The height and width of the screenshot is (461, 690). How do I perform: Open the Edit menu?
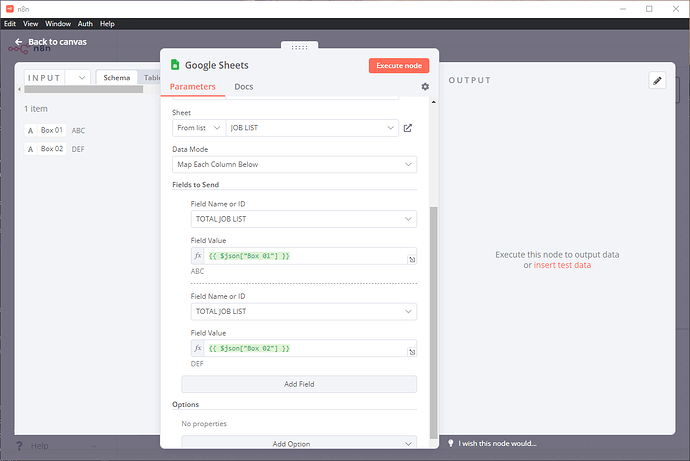pos(10,24)
